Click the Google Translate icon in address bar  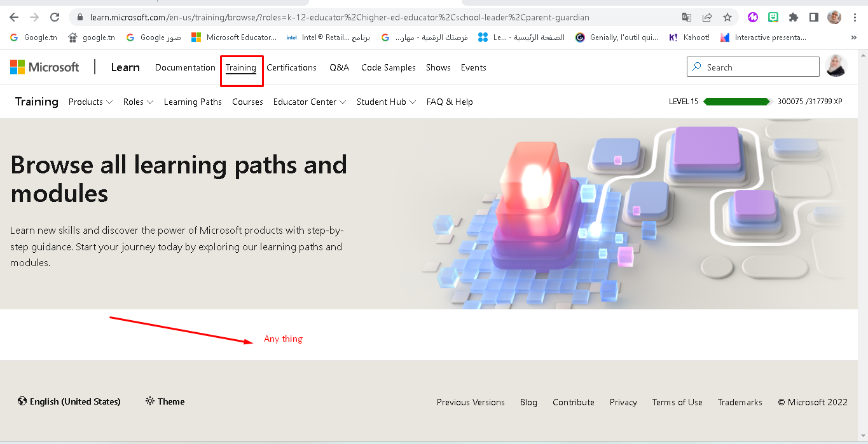tap(687, 17)
